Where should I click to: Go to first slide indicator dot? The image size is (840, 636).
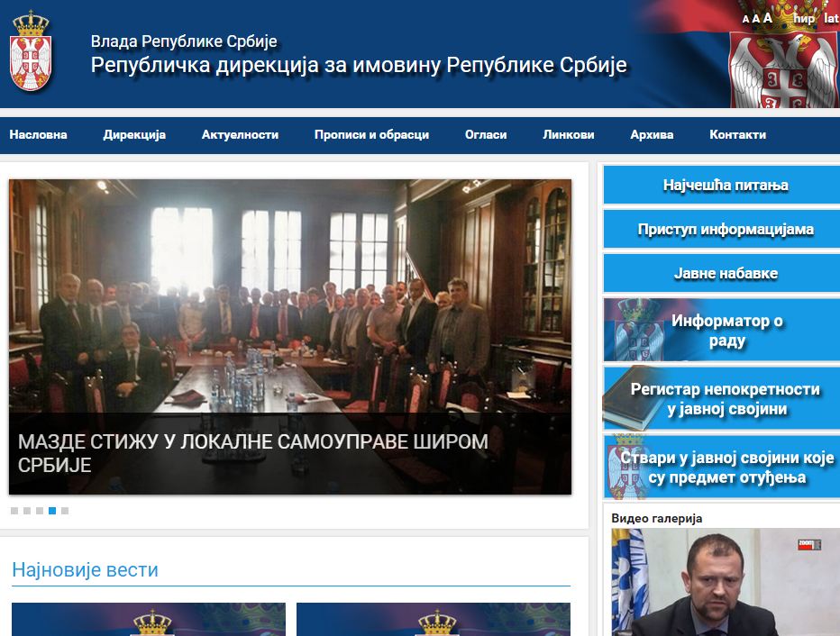[14, 511]
